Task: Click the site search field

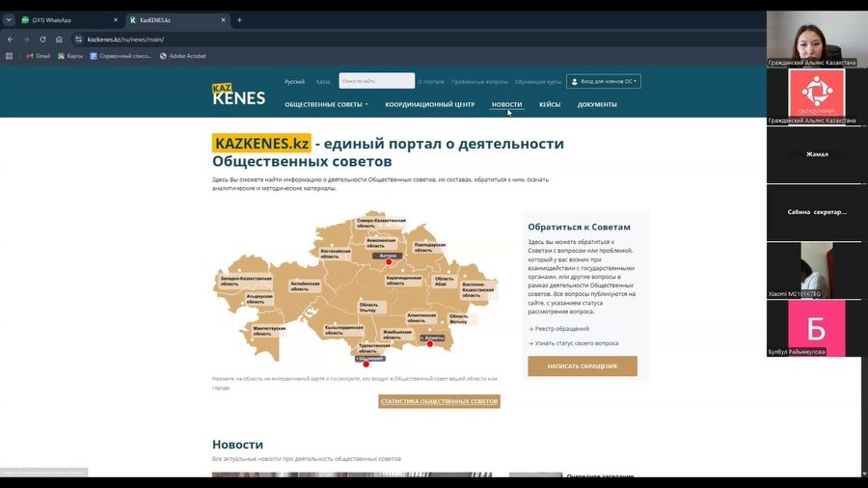Action: click(x=376, y=81)
